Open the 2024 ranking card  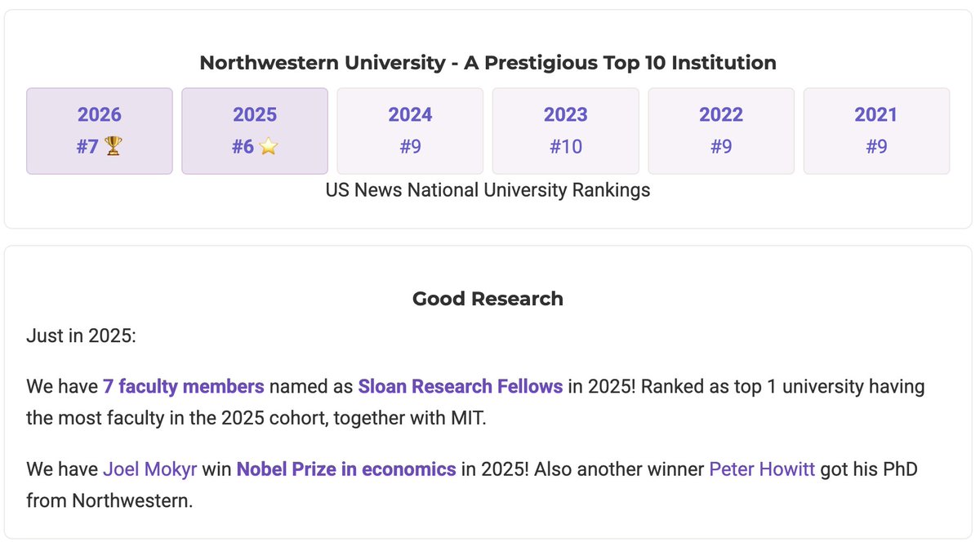pyautogui.click(x=410, y=131)
